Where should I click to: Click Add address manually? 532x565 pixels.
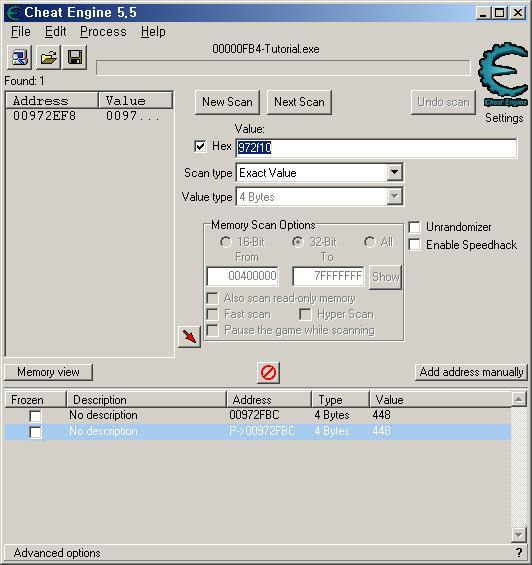(x=471, y=372)
